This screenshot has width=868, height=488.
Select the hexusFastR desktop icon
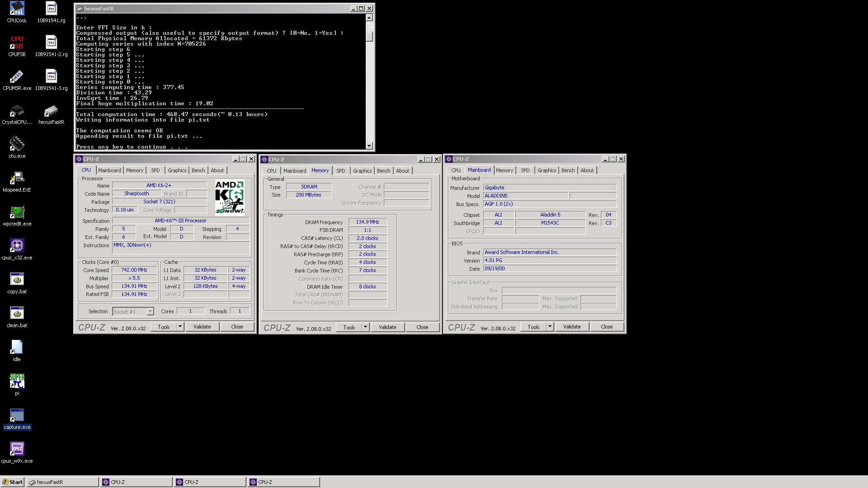pos(51,110)
